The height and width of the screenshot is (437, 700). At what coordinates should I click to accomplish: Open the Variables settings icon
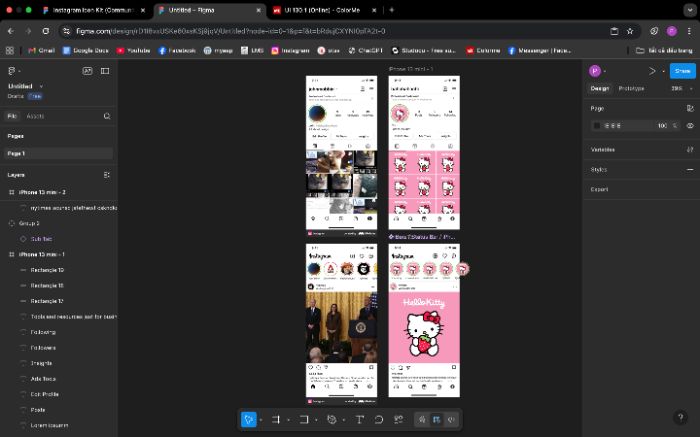[x=690, y=150]
